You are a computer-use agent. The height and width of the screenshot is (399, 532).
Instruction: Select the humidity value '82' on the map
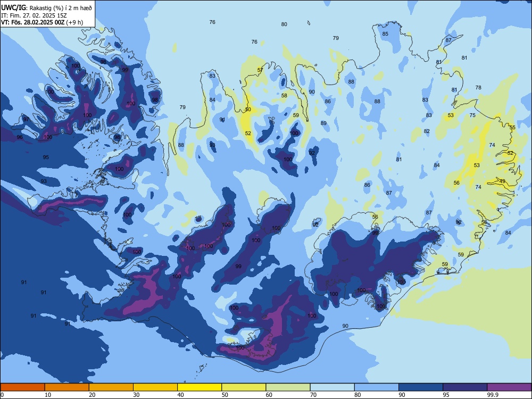[x=427, y=131]
